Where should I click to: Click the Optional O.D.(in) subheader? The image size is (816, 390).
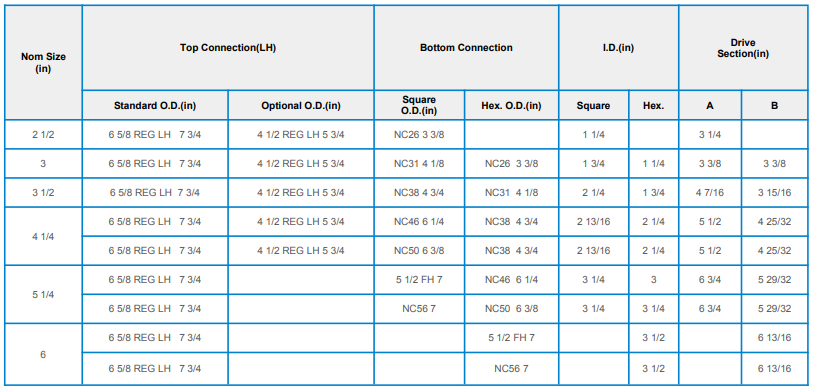(x=301, y=105)
